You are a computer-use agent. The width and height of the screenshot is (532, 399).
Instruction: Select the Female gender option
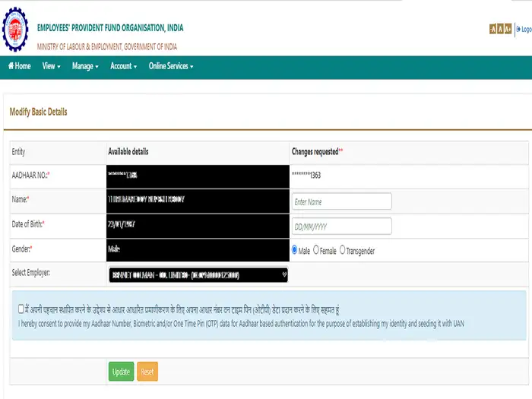click(x=316, y=250)
